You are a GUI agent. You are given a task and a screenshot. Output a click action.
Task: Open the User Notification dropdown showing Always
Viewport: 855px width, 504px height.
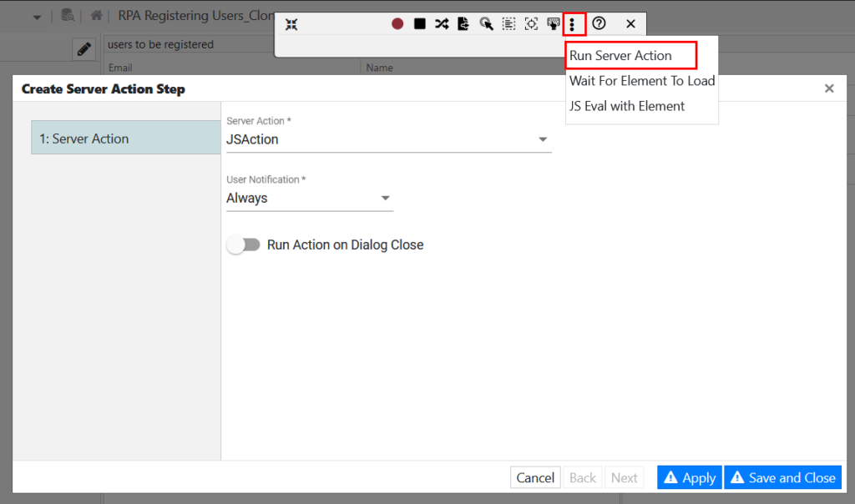[x=310, y=199]
